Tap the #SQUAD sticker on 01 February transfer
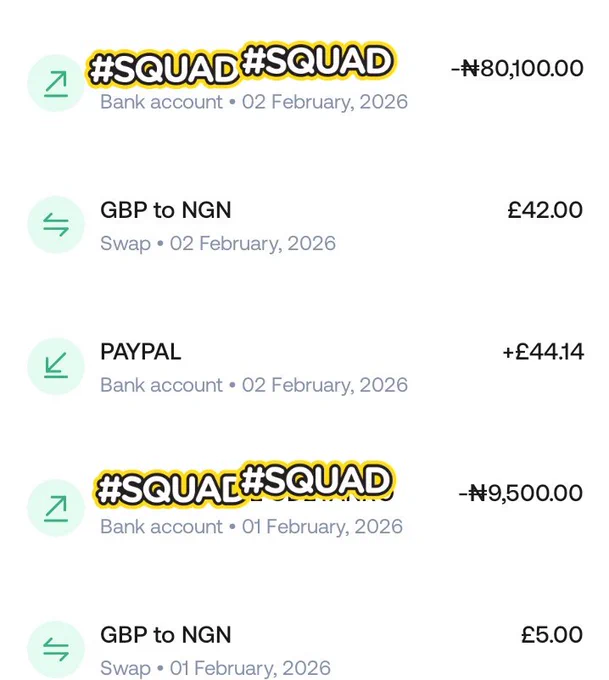609x680 pixels. [316, 481]
